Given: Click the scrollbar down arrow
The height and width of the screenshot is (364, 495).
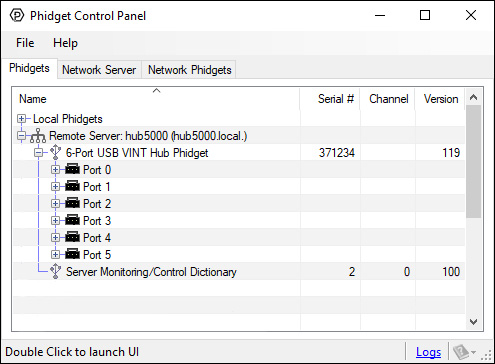Looking at the screenshot, I should coord(473,322).
